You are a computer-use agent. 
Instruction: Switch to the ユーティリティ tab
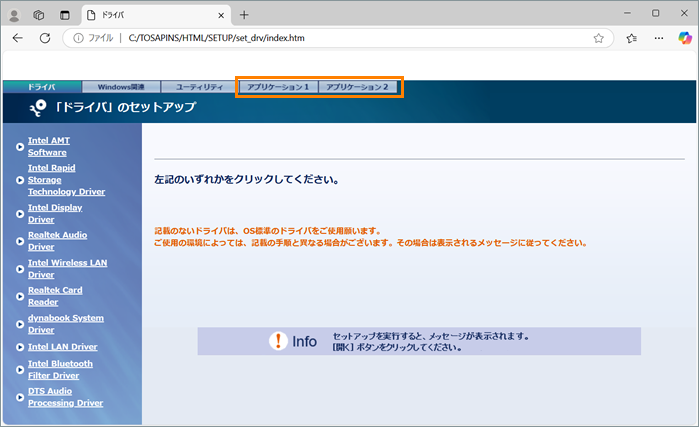(x=199, y=87)
